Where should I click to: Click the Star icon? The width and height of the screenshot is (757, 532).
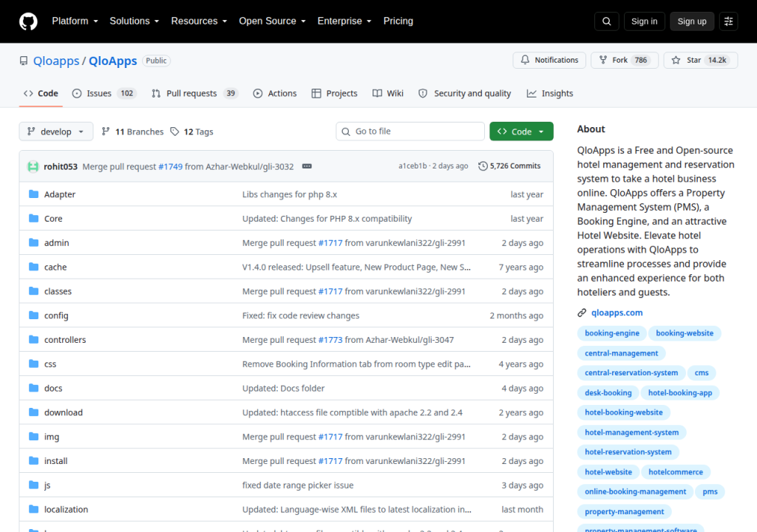pos(676,60)
